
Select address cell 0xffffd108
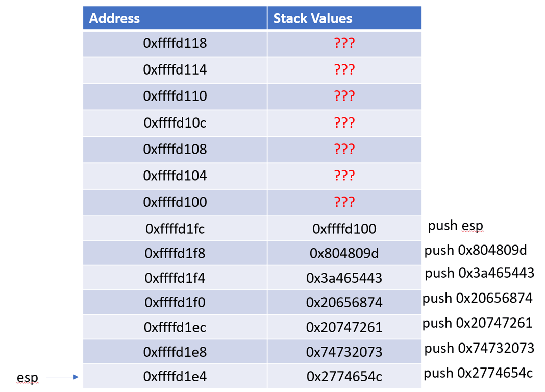coord(175,150)
